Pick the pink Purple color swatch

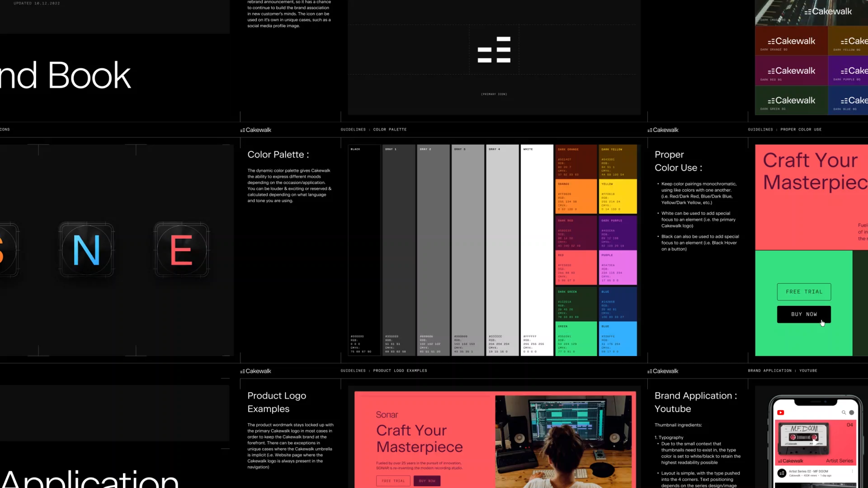(x=618, y=268)
